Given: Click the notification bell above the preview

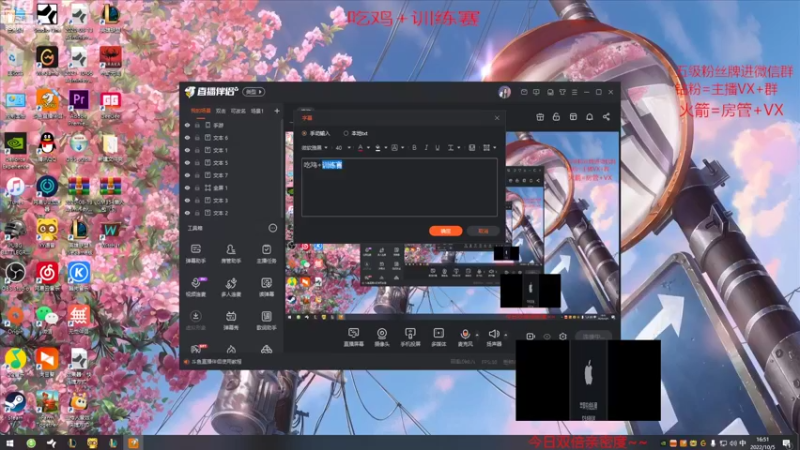Looking at the screenshot, I should pos(589,117).
